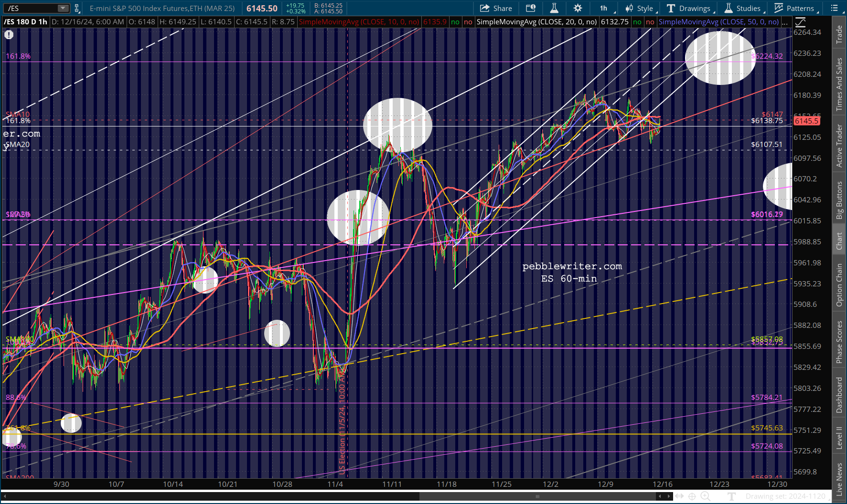Image resolution: width=847 pixels, height=504 pixels.
Task: Expand the /ES symbol selector dropdown
Action: pyautogui.click(x=63, y=8)
